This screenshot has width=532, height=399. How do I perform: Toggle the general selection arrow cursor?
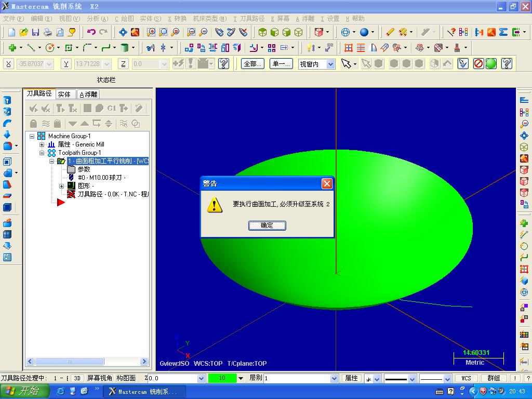point(346,63)
